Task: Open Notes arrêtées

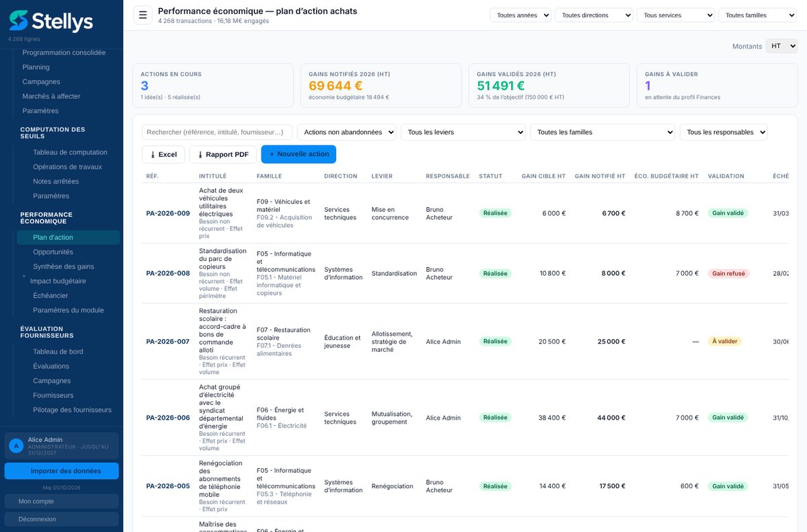Action: [56, 182]
